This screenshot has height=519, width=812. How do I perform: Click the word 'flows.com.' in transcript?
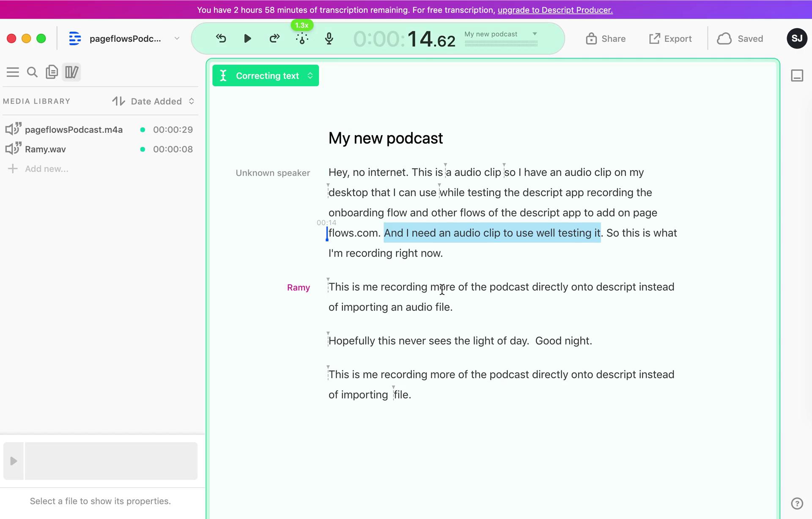[x=354, y=233]
